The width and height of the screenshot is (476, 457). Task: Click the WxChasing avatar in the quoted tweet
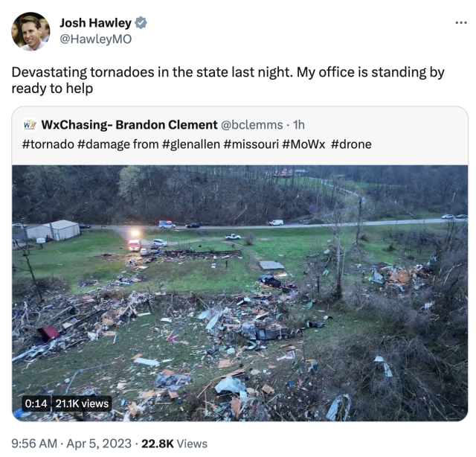[30, 124]
